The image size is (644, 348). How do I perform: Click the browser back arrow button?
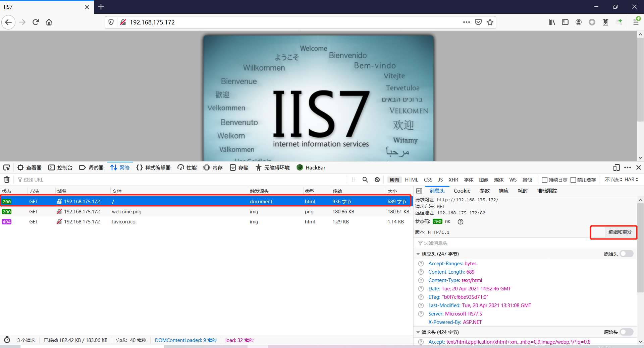pos(8,22)
